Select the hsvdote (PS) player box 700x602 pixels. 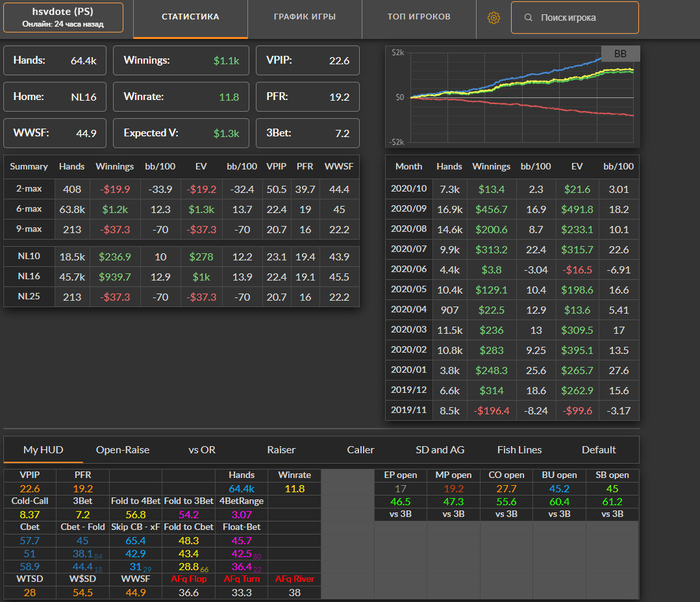pyautogui.click(x=64, y=17)
